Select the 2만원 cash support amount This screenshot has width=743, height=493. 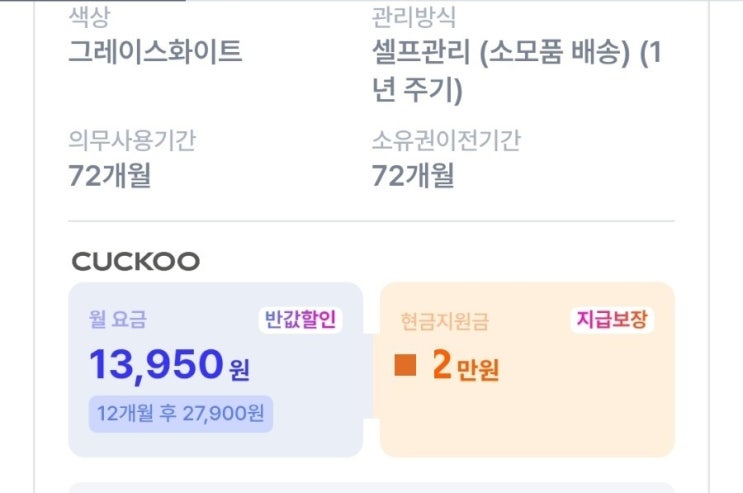tap(465, 368)
